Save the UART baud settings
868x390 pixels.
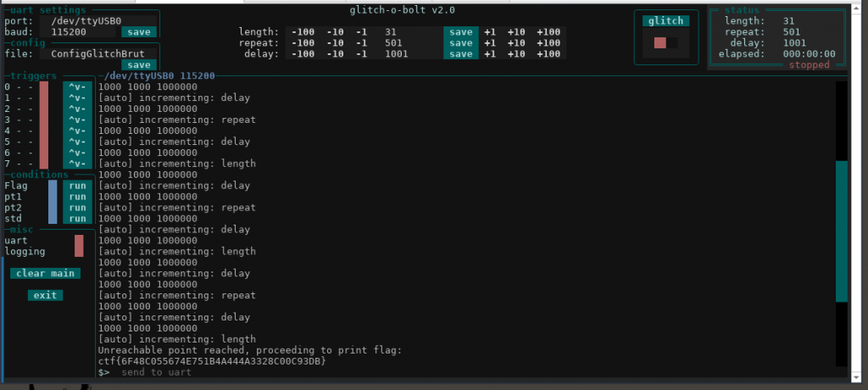pyautogui.click(x=138, y=32)
